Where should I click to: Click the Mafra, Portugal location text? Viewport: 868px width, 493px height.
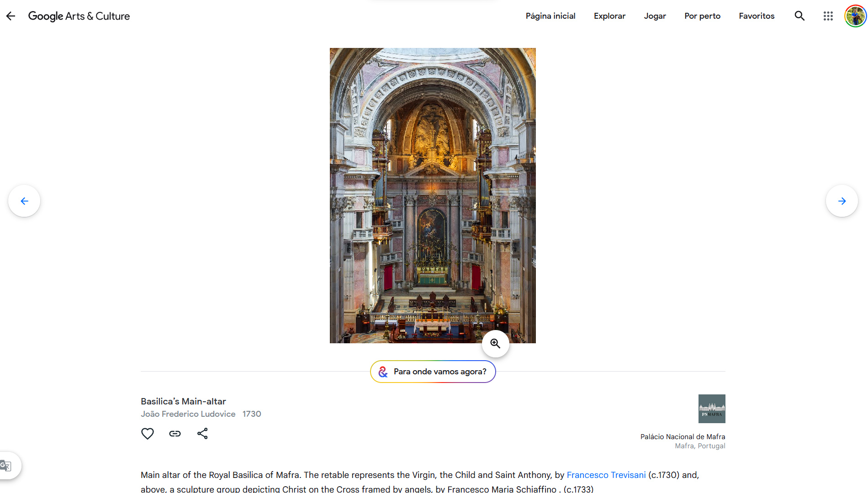point(700,446)
